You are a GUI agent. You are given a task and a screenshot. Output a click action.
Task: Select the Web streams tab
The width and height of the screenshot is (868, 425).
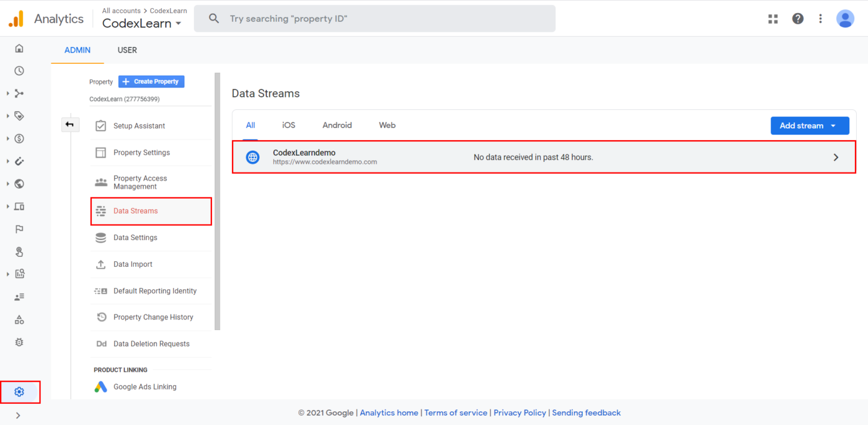tap(387, 125)
